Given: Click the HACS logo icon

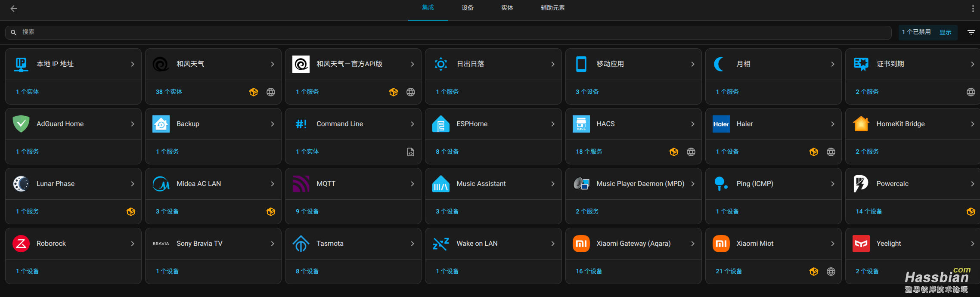Looking at the screenshot, I should coord(581,124).
